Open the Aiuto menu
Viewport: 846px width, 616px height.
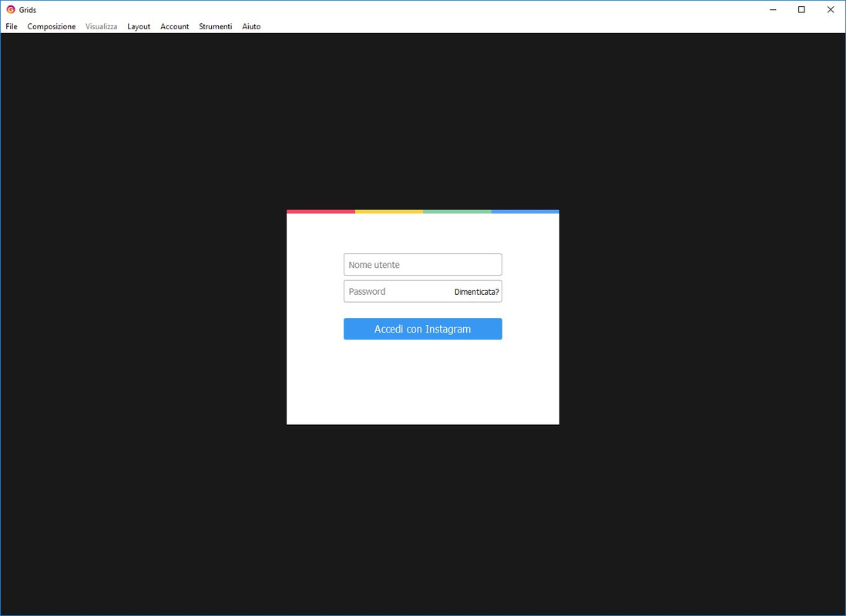tap(251, 26)
